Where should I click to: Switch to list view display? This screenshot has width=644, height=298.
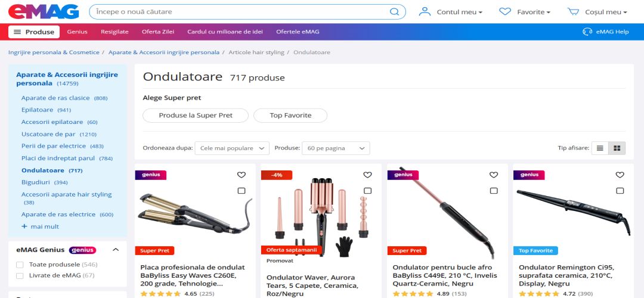(600, 148)
